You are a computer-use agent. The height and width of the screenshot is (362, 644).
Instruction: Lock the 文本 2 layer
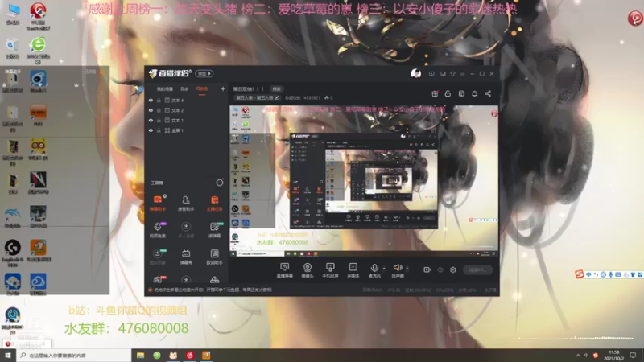click(x=159, y=110)
